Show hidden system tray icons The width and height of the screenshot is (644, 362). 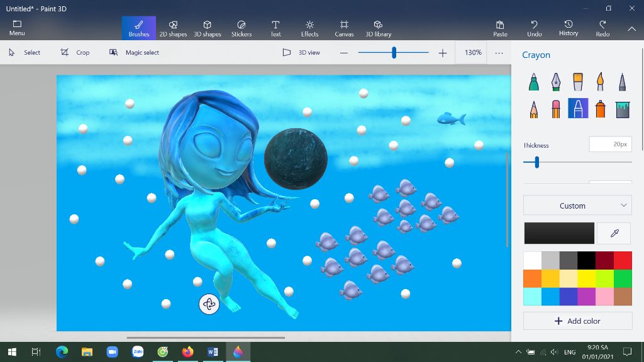pyautogui.click(x=518, y=352)
